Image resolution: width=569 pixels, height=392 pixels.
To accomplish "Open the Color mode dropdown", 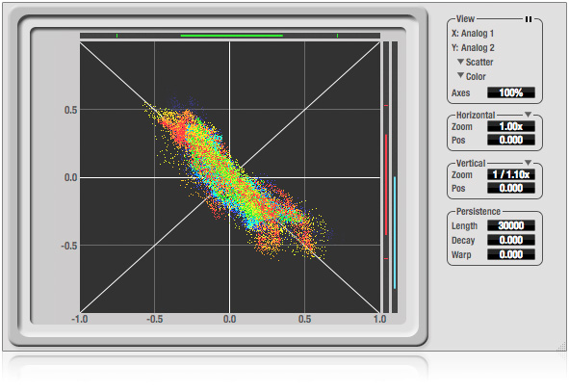I will (x=471, y=77).
